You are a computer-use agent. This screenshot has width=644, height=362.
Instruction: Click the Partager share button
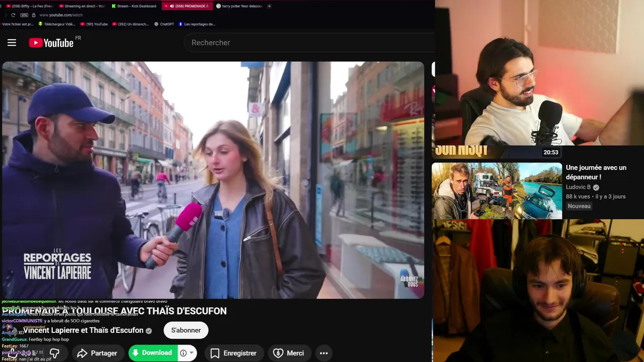click(x=97, y=353)
